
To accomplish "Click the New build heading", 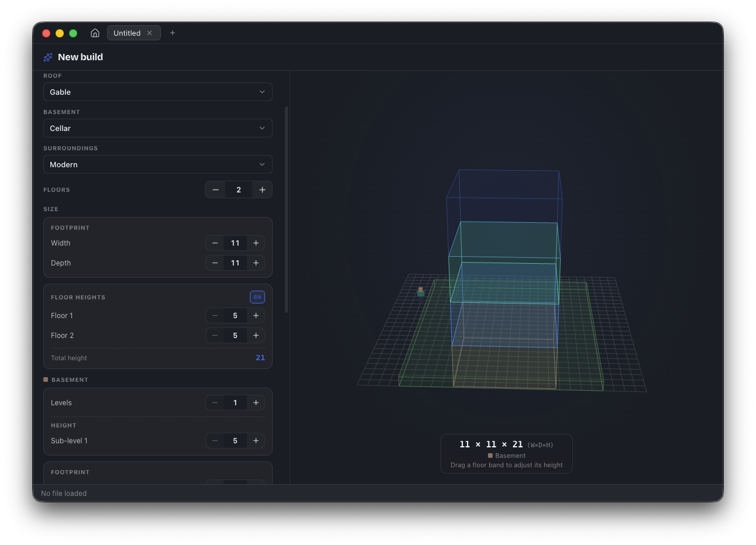I will tap(80, 57).
